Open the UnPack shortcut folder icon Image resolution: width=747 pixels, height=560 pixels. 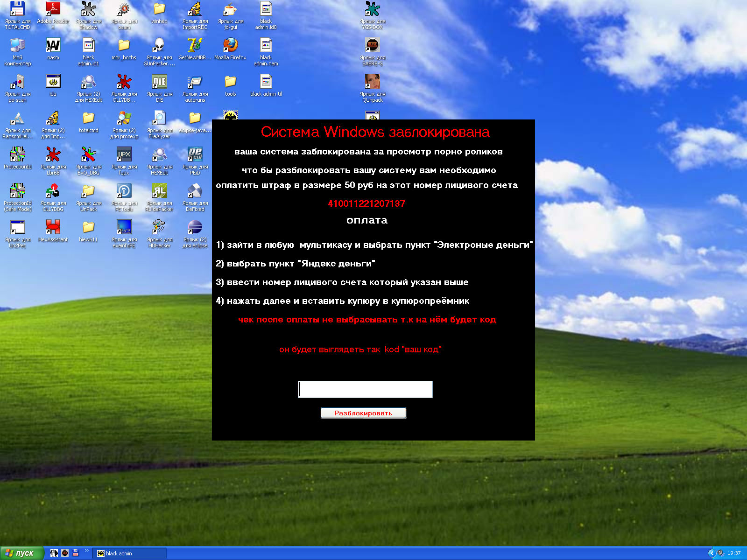point(89,190)
